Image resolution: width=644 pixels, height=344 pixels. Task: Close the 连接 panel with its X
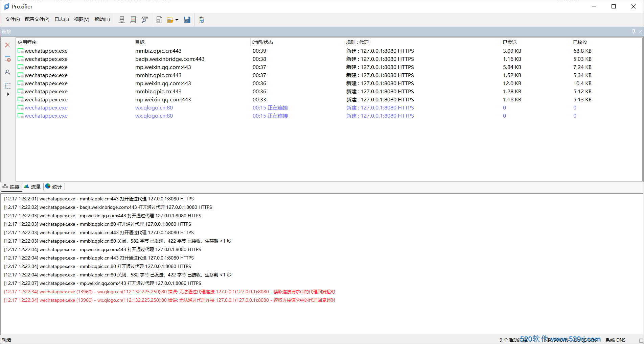[x=640, y=31]
